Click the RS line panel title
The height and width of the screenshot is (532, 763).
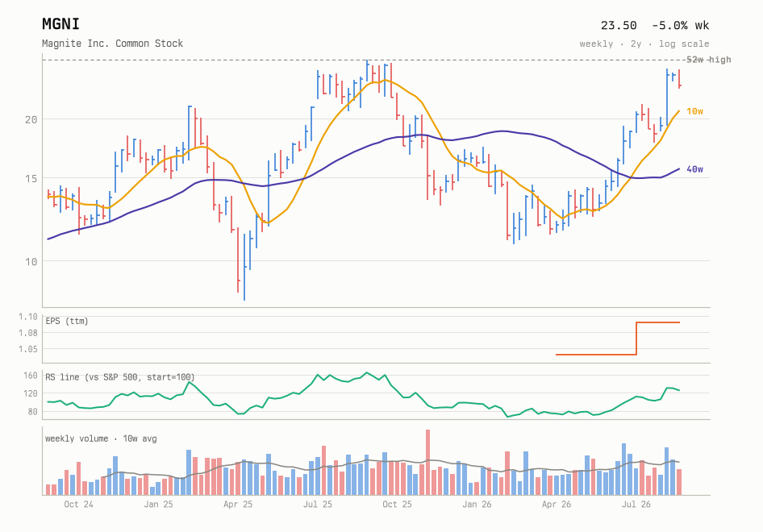tap(119, 377)
